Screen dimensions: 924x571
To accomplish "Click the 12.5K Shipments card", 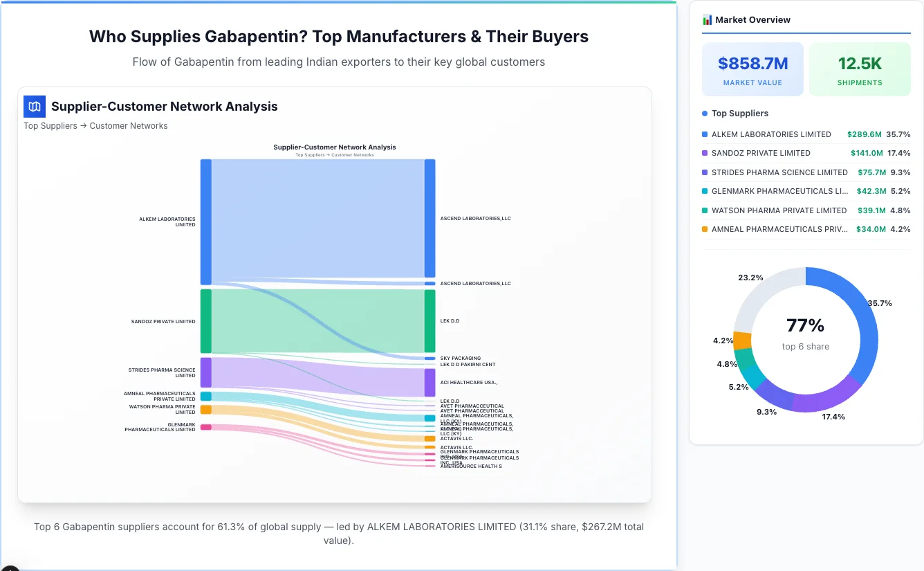I will tap(860, 69).
